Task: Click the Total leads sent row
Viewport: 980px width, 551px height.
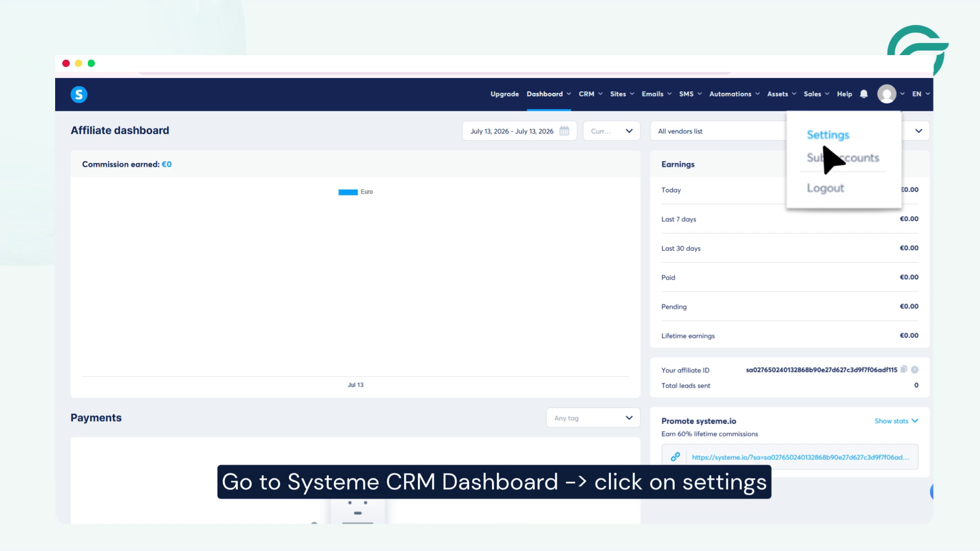Action: tap(790, 385)
